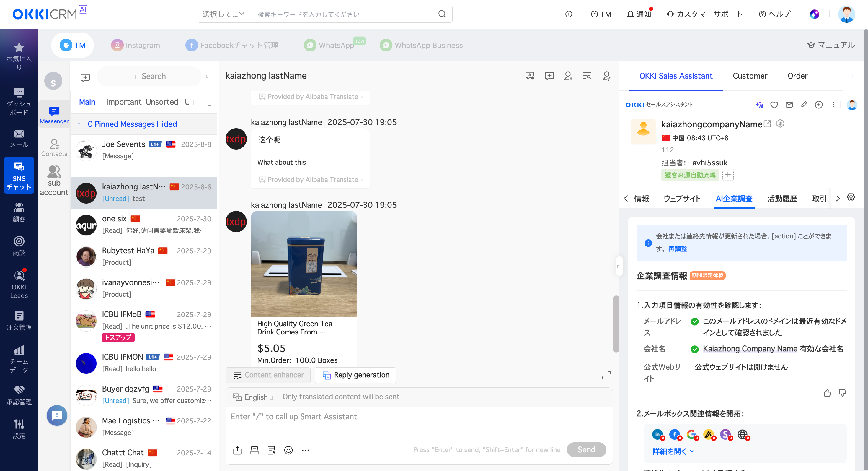Open the Buyer dqzvfg conversation
The image size is (868, 471).
point(143,395)
